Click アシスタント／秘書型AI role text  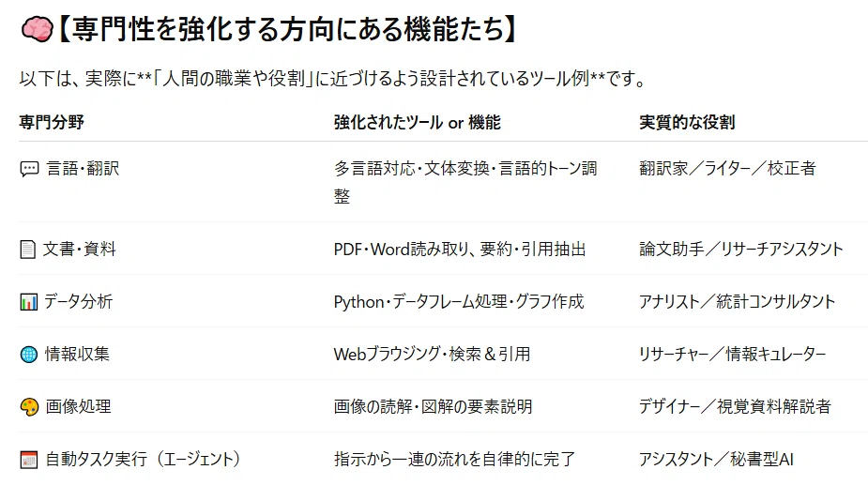[x=716, y=460]
